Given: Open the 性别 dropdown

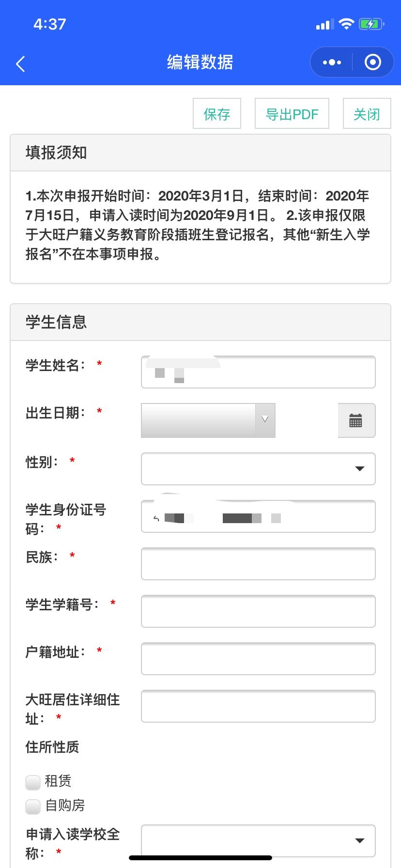Looking at the screenshot, I should [x=258, y=469].
